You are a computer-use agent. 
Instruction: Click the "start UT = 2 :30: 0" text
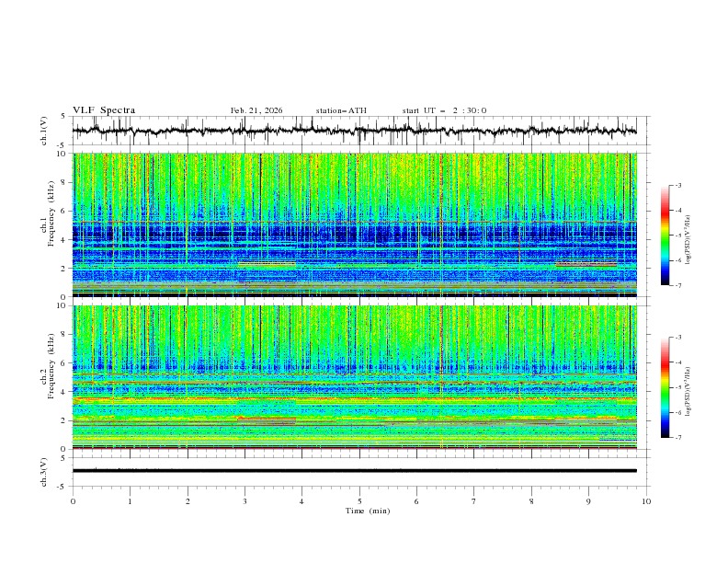coord(444,110)
